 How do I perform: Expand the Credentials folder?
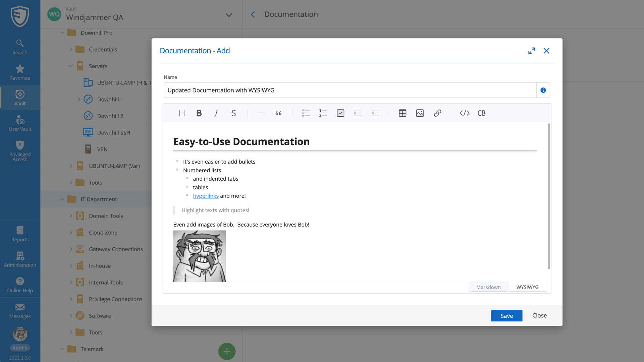tap(71, 49)
